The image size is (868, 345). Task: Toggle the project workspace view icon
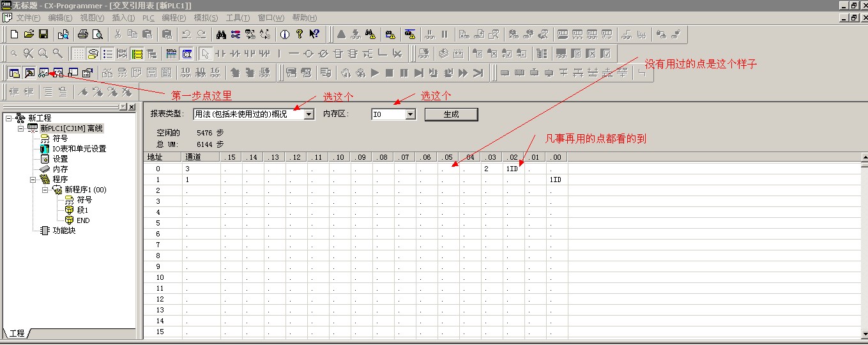(14, 73)
